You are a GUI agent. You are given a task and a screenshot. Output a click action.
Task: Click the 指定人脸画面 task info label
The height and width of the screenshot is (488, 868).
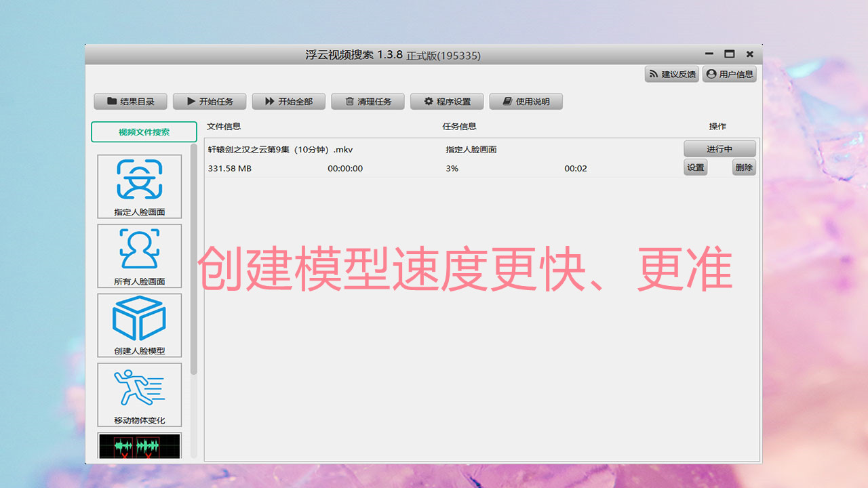pos(469,149)
